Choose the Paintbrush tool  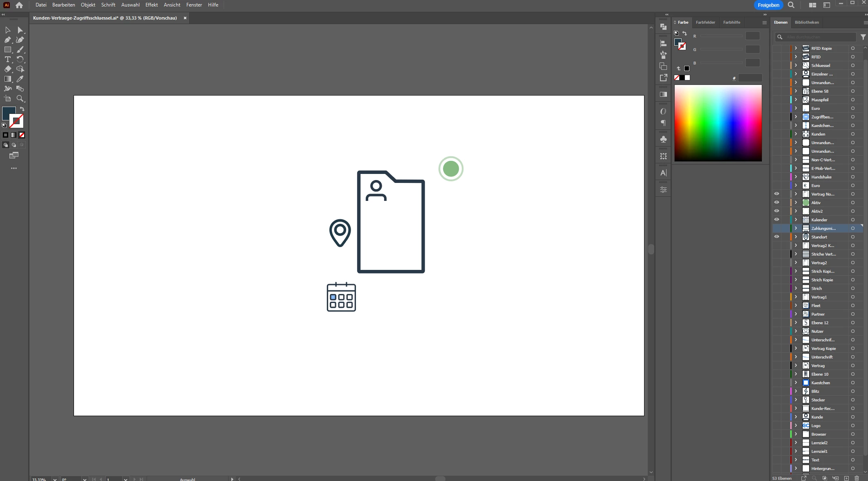click(x=20, y=50)
